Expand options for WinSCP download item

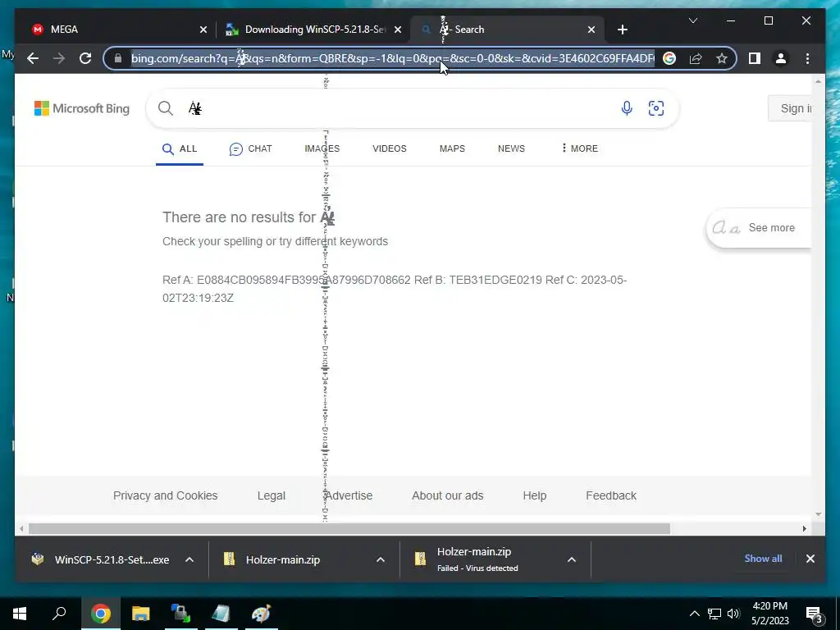tap(189, 559)
